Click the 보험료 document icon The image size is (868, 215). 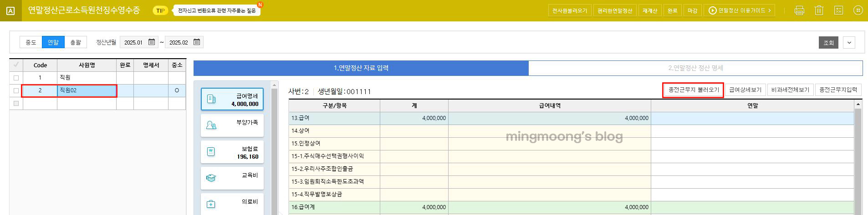coord(211,151)
